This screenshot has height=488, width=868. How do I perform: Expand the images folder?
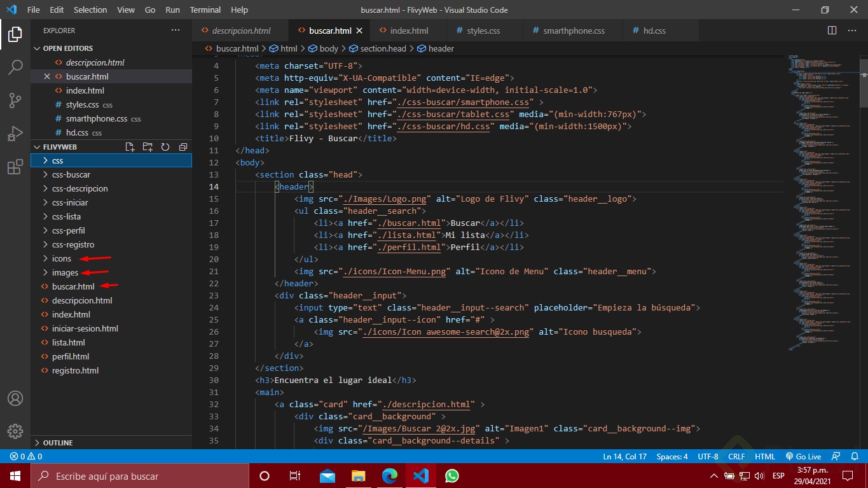coord(111,272)
